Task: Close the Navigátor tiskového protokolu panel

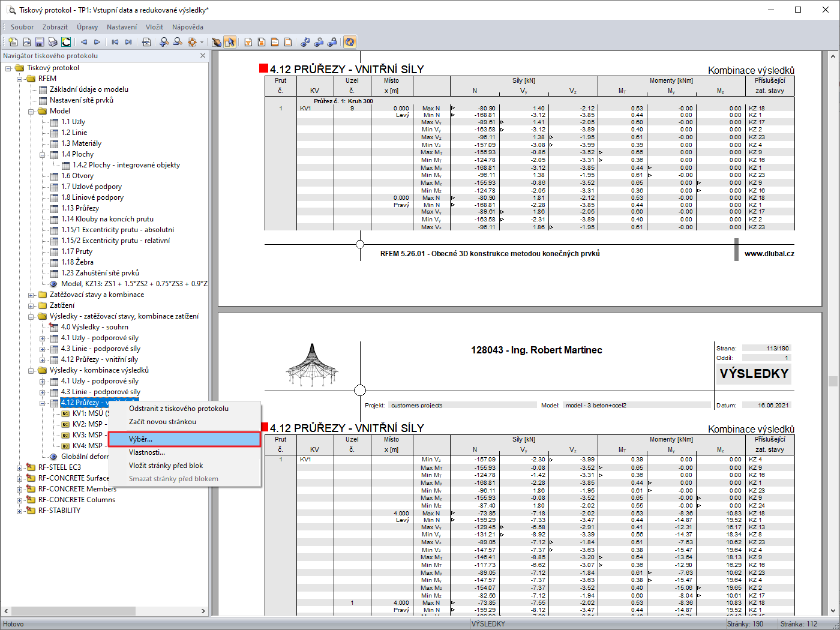Action: click(203, 56)
